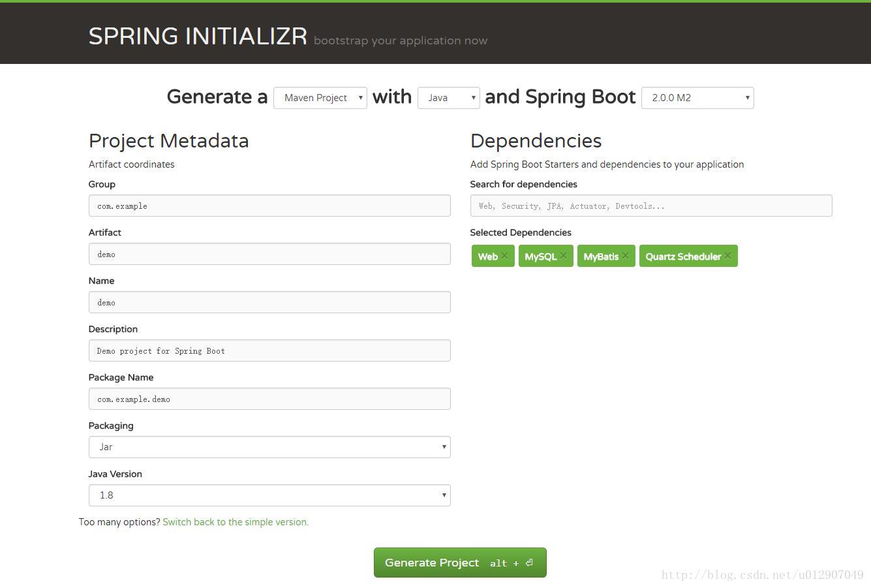
Task: Click the Selected Dependencies label
Action: coord(521,232)
